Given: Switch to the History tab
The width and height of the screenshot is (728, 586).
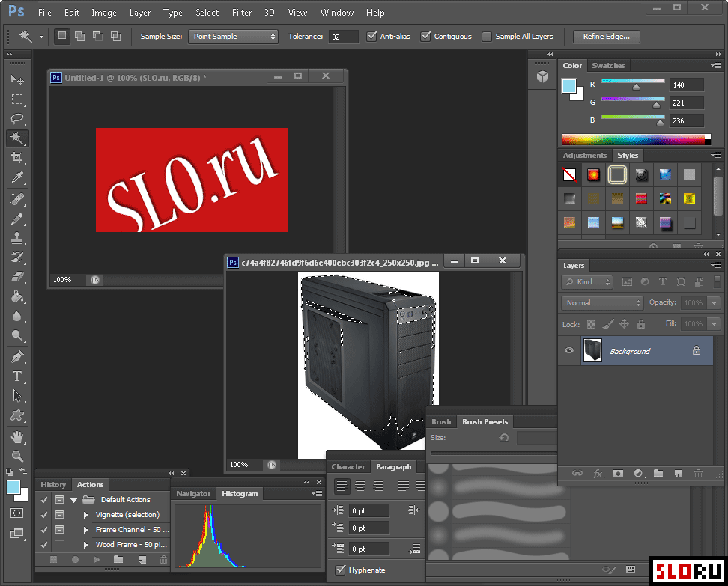Looking at the screenshot, I should (53, 485).
